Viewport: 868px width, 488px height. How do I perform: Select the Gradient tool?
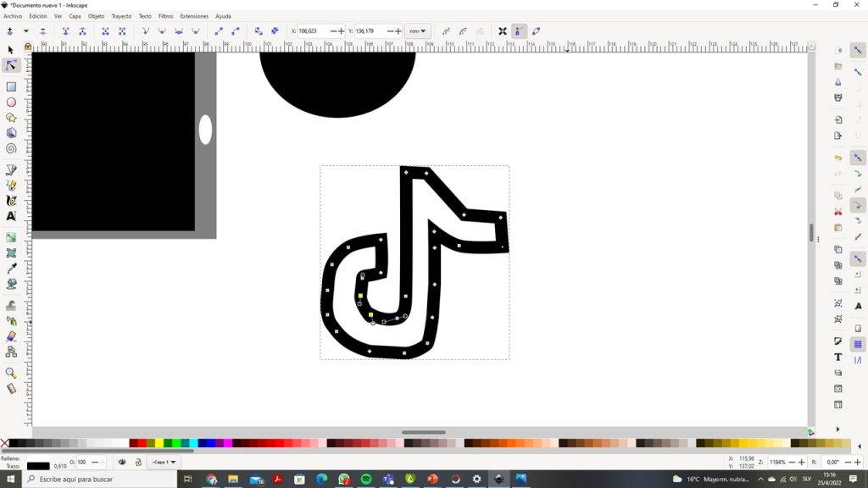(11, 237)
